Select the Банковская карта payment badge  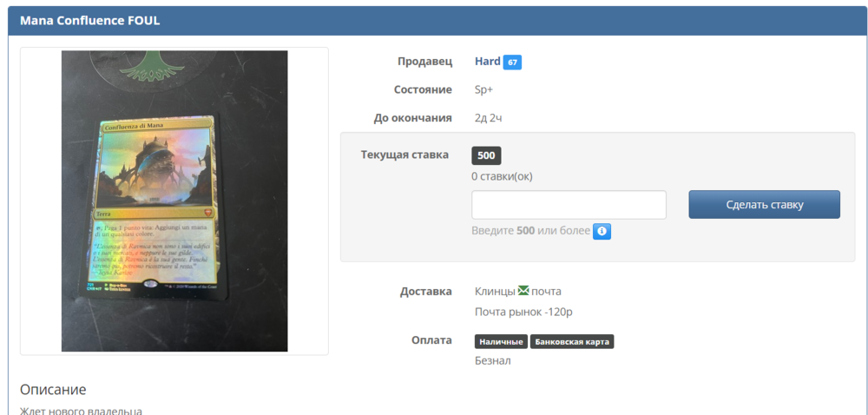(x=572, y=342)
